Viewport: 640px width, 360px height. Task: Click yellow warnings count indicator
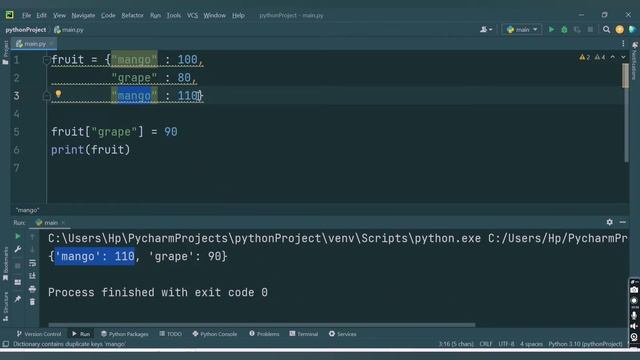[x=584, y=58]
